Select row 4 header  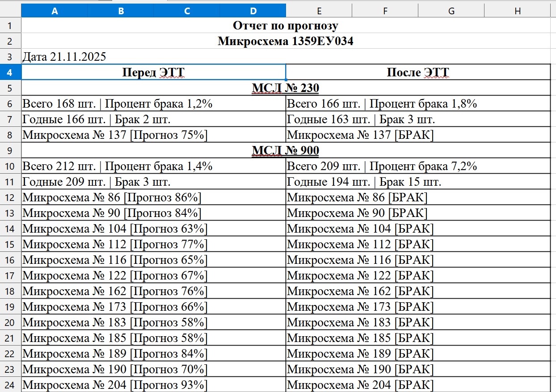click(11, 72)
